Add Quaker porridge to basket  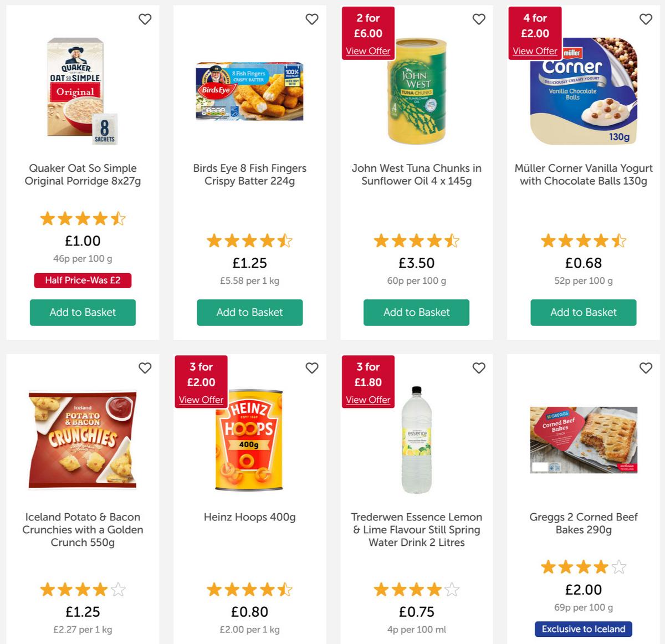tap(82, 312)
